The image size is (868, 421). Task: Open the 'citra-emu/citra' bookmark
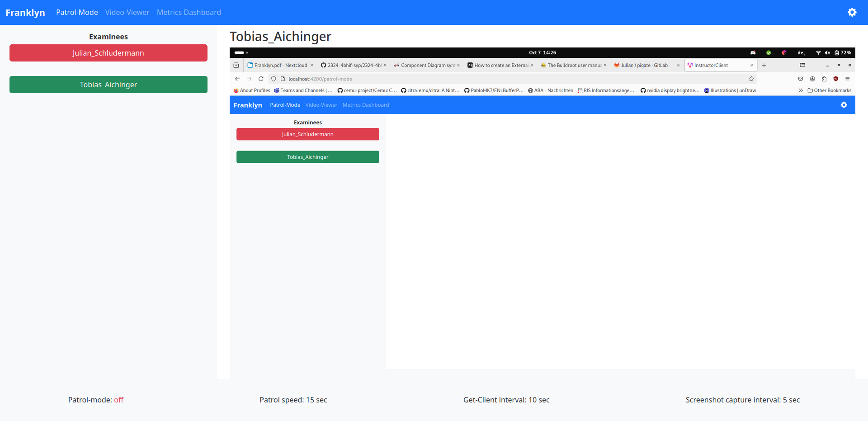430,90
